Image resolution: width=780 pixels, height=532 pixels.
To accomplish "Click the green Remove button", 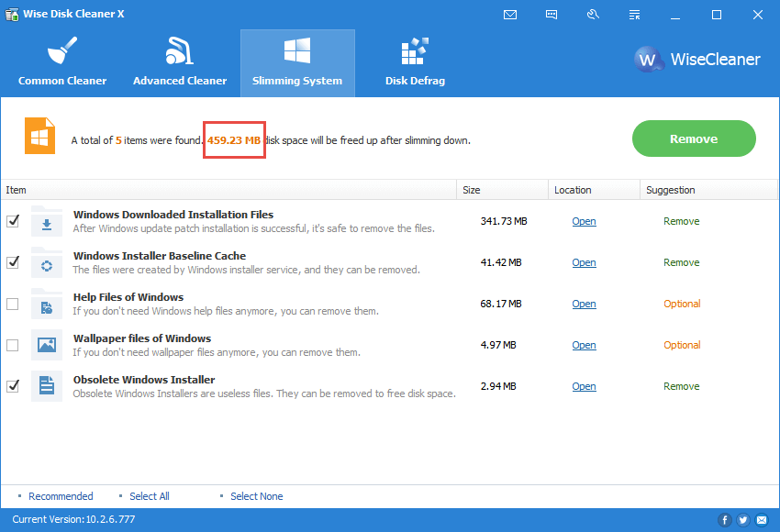I will click(694, 139).
